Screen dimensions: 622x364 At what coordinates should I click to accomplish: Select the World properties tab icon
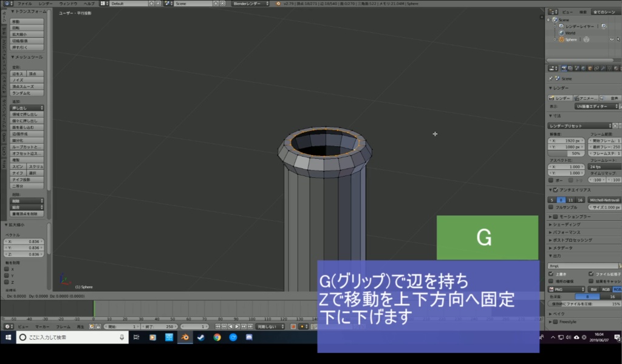click(583, 68)
